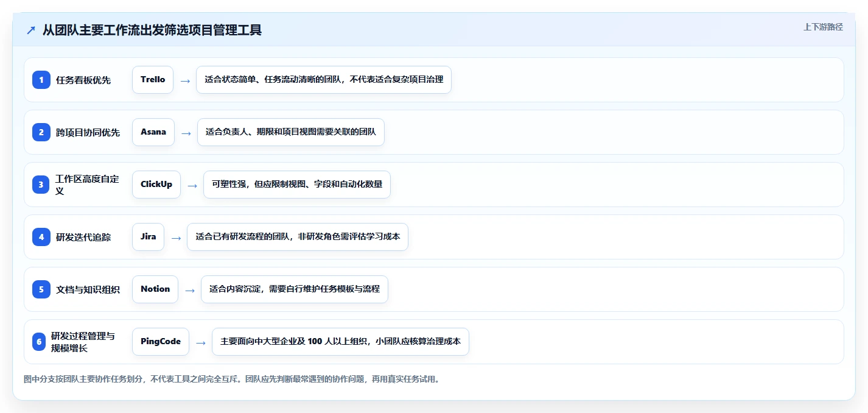Click the number 6 badge

[x=39, y=342]
